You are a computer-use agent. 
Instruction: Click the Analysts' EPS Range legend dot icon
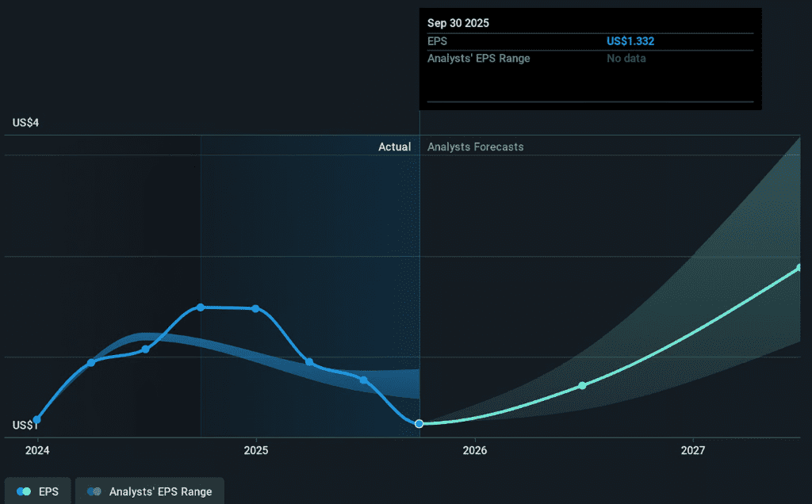click(x=94, y=491)
